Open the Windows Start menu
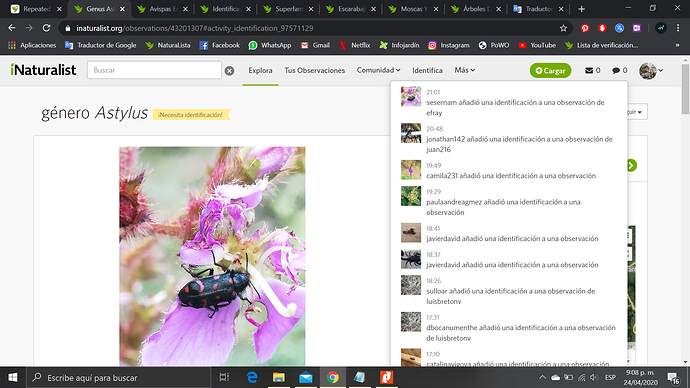The height and width of the screenshot is (388, 690). 13,377
